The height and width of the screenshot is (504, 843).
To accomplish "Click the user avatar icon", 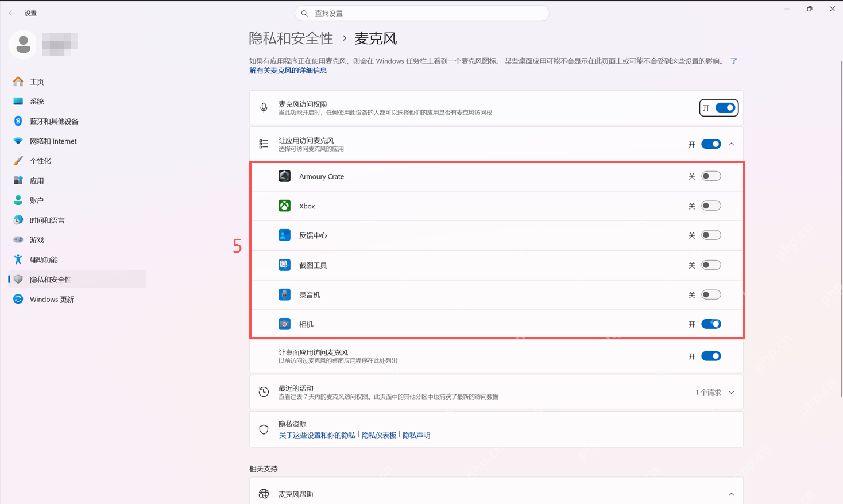I will [23, 44].
